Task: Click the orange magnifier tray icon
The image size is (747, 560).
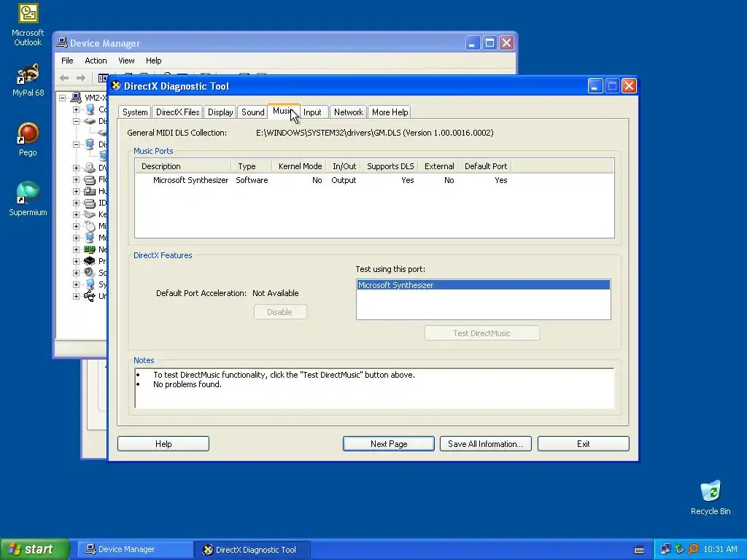Action: 693,550
